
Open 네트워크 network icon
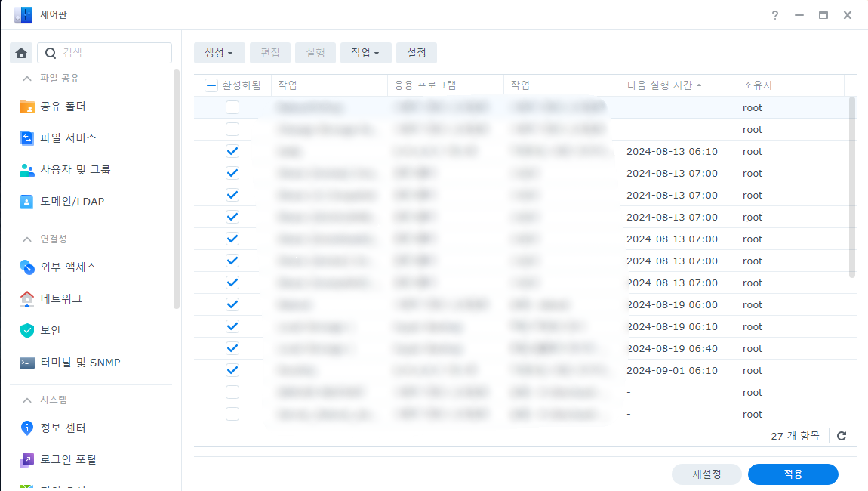[x=27, y=299]
